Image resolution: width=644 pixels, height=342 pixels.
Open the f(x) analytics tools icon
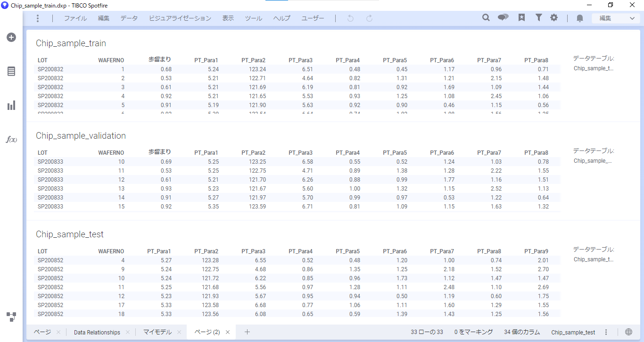click(x=11, y=140)
